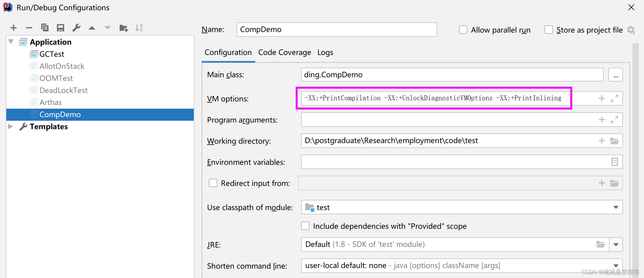Expand the VM options field
This screenshot has width=644, height=278.
[x=614, y=98]
